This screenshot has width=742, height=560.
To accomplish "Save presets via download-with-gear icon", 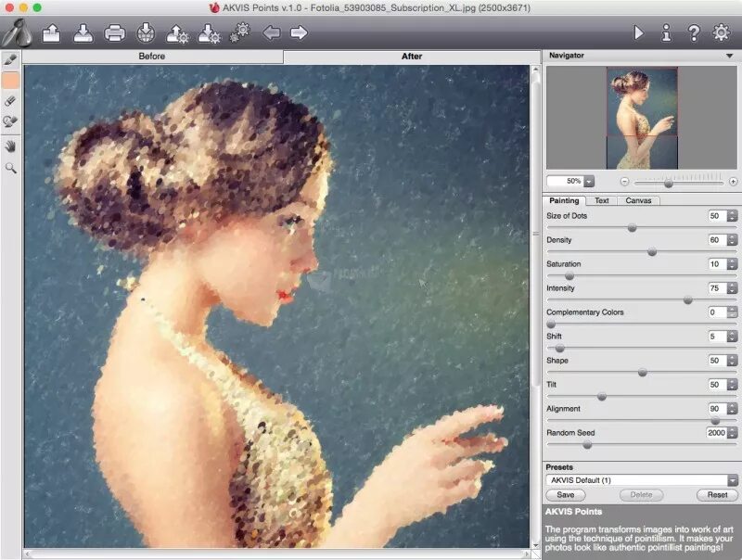I will pos(209,33).
